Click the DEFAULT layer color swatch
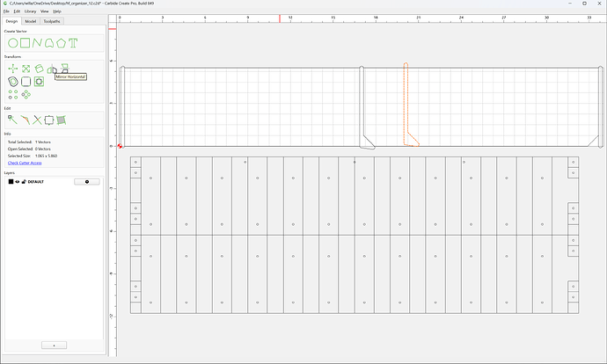607x364 pixels. [11, 181]
